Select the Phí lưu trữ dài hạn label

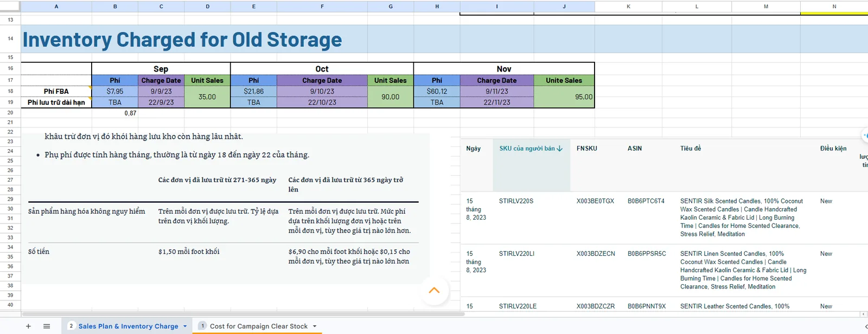tap(56, 102)
